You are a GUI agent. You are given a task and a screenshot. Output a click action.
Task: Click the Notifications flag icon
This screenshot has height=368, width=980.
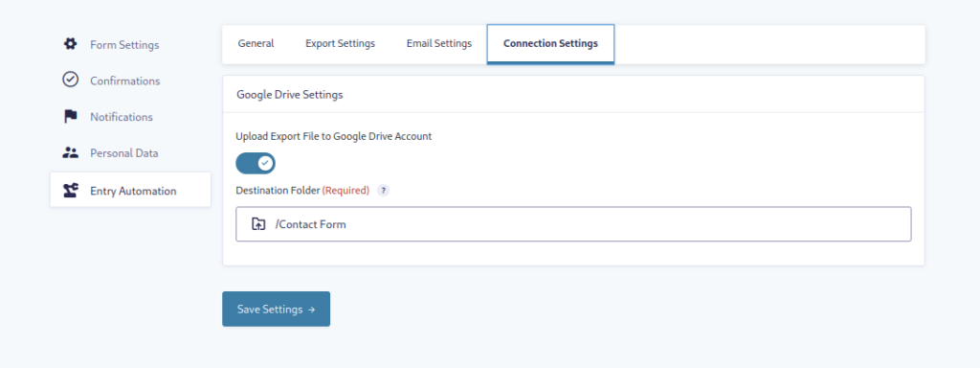70,116
